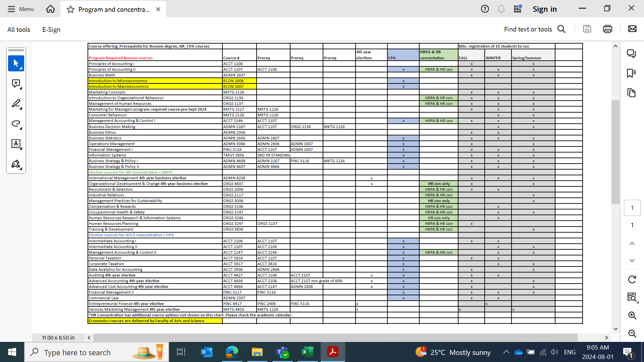Click the Save file icon
This screenshot has height=362, width=644.
[587, 29]
